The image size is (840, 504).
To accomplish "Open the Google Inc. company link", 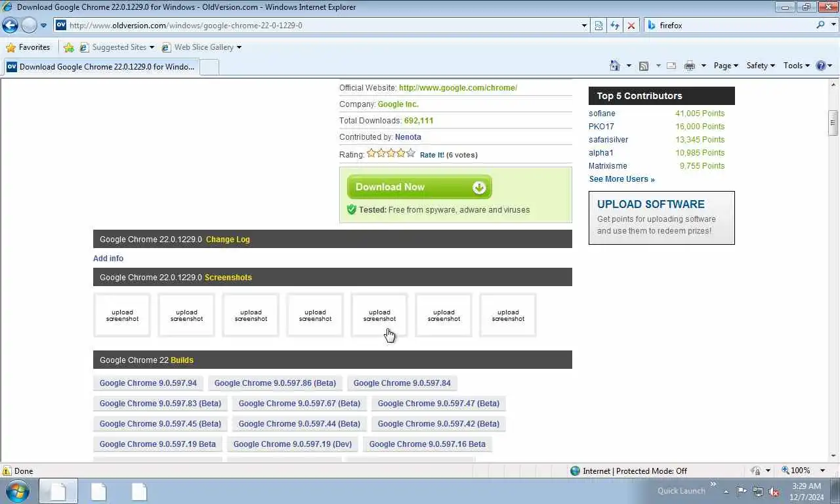I will pos(398,104).
